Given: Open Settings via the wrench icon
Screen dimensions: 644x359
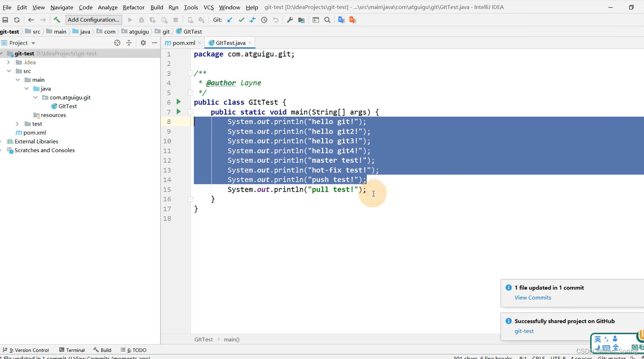Looking at the screenshot, I should coord(290,20).
